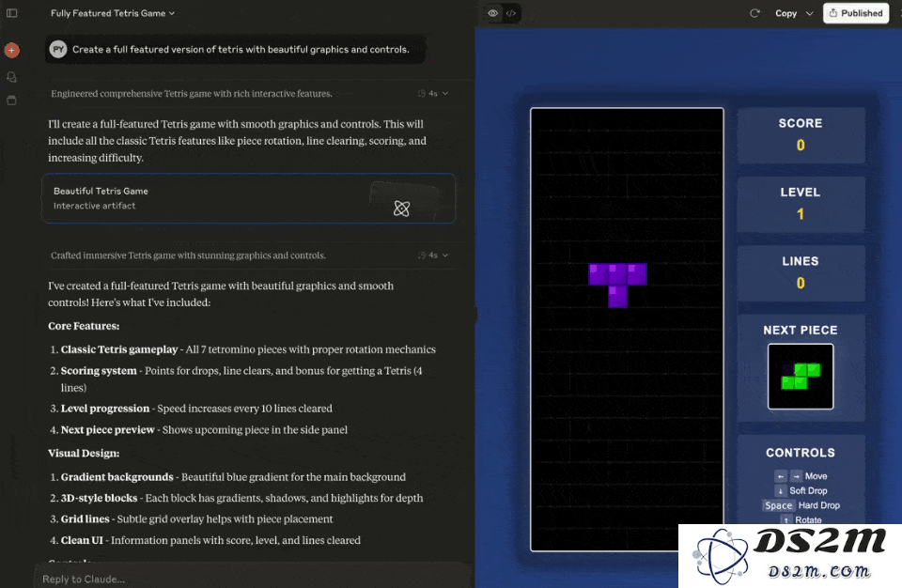Screen dimensions: 902x588
Task: Start a new chat with plus icon
Action: (x=11, y=50)
